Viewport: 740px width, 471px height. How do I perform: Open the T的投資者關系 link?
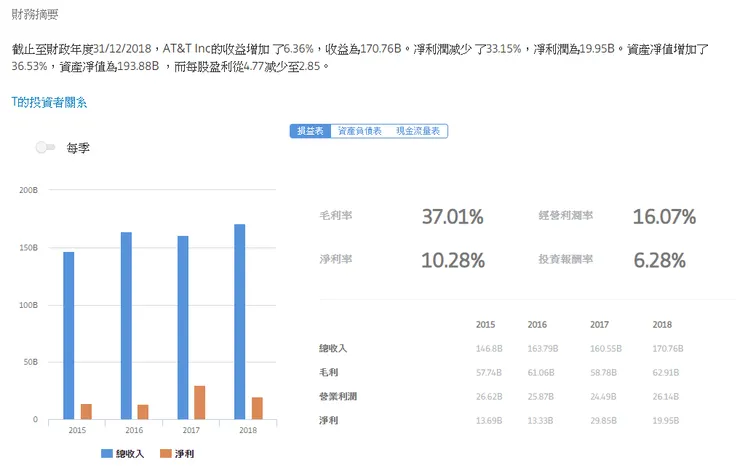[49, 102]
